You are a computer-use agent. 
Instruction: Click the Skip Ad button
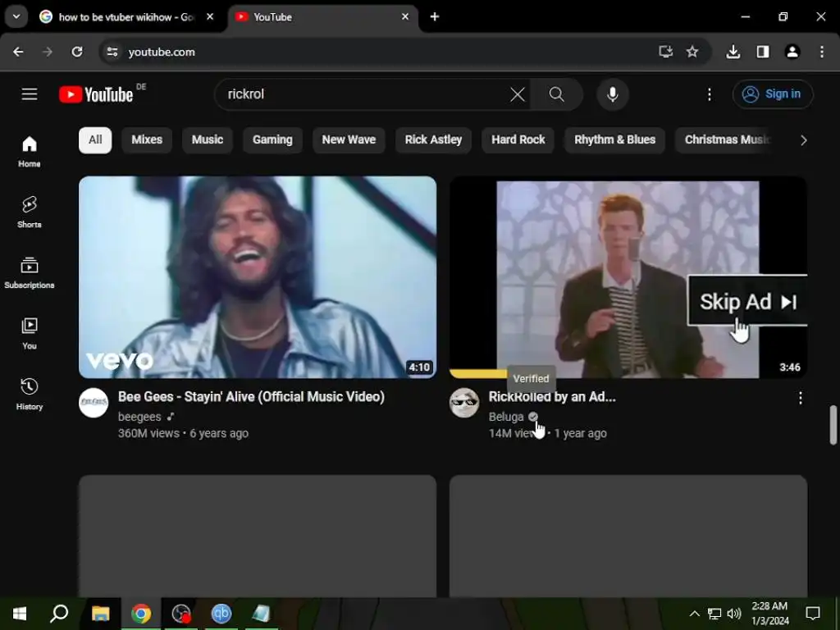747,301
